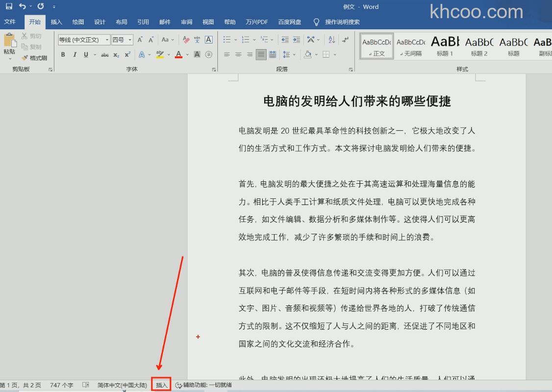Switch to the 插入 ribbon tab
The height and width of the screenshot is (392, 552).
(x=56, y=22)
